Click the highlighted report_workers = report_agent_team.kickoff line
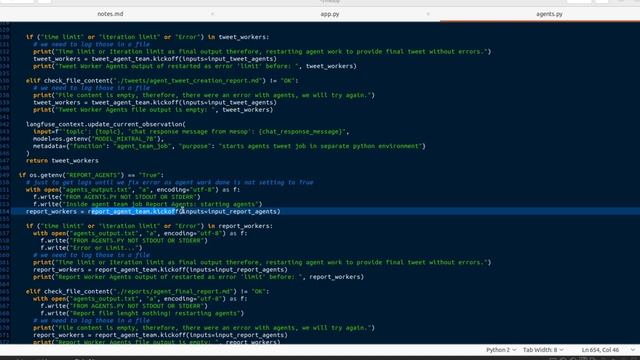640x360 pixels. click(153, 211)
